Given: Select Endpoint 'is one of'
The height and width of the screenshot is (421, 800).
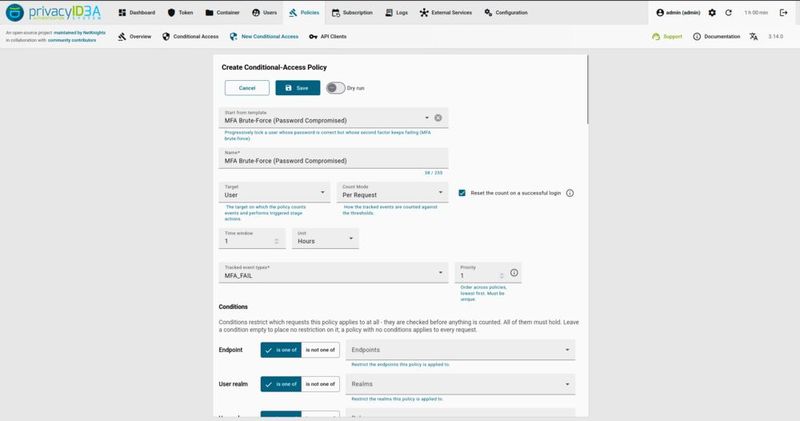Looking at the screenshot, I should click(281, 350).
